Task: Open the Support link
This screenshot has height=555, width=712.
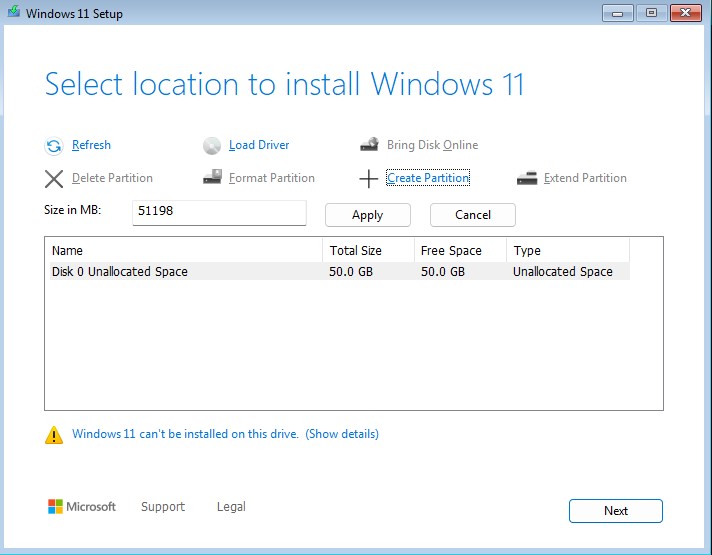Action: click(163, 507)
